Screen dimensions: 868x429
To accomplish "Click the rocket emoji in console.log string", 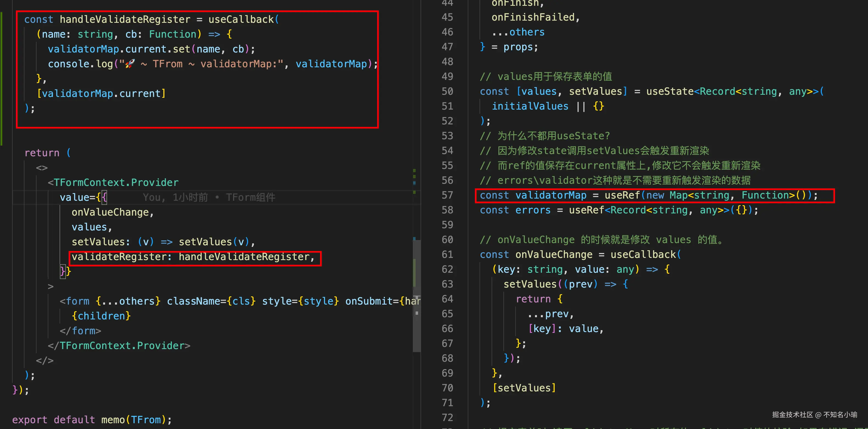I will 130,64.
